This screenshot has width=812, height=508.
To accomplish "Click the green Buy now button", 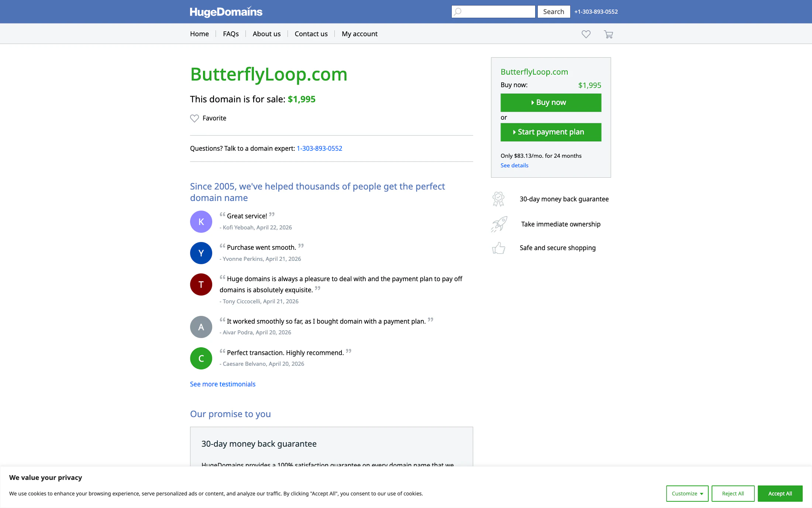I will pyautogui.click(x=551, y=102).
